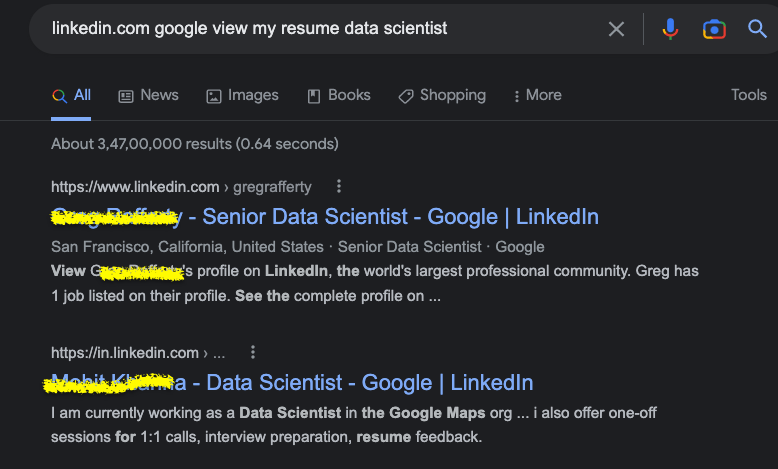Click into the search query text field
The width and height of the screenshot is (778, 469).
click(300, 29)
